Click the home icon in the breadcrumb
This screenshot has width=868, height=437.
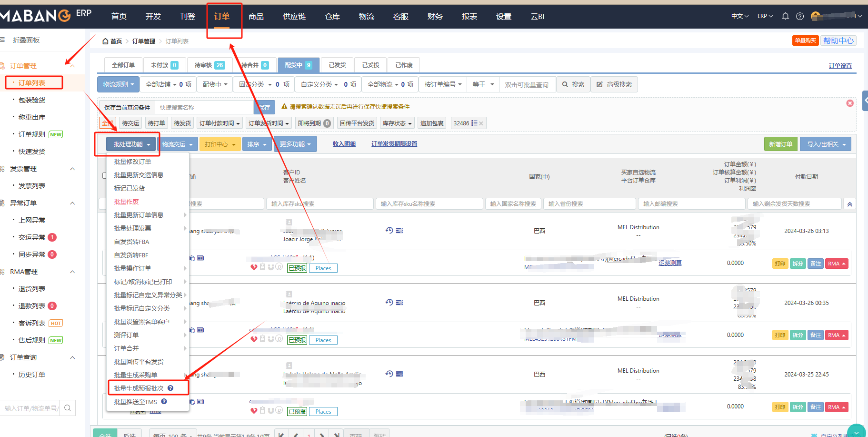(x=105, y=41)
